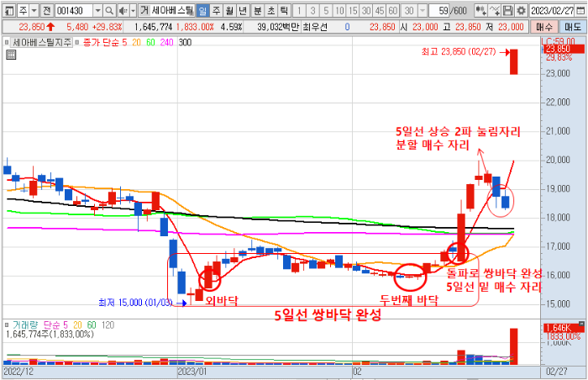Click the stock search magnifier icon

(x=109, y=11)
